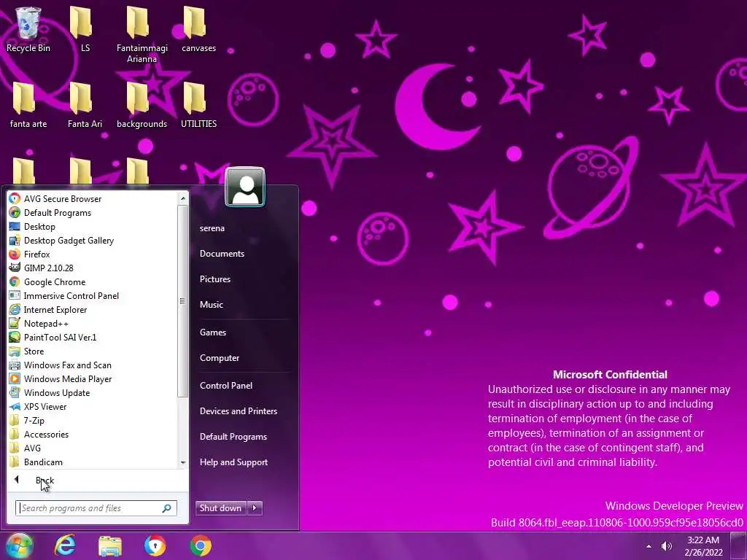This screenshot has width=747, height=560.
Task: Select the fanta arte folder
Action: tap(28, 105)
